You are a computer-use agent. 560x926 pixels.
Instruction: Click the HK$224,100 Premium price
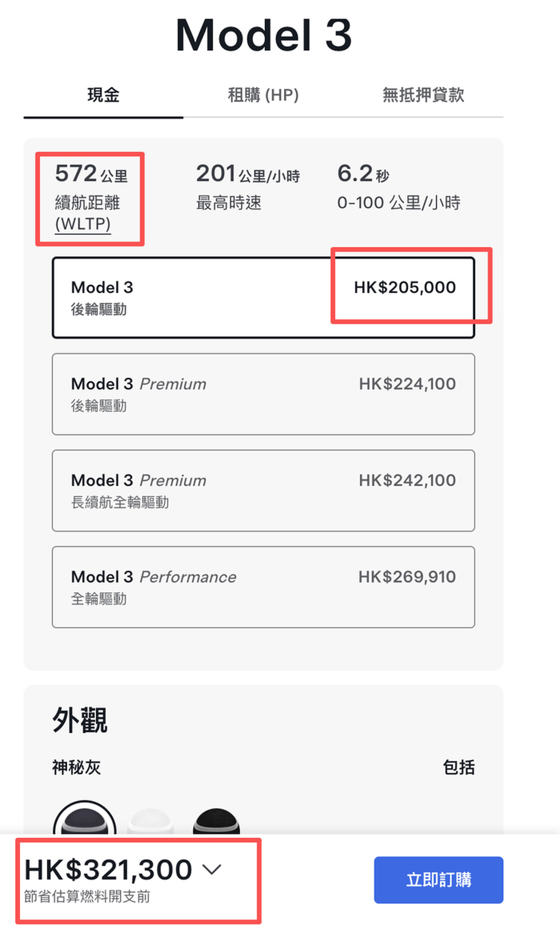point(407,384)
